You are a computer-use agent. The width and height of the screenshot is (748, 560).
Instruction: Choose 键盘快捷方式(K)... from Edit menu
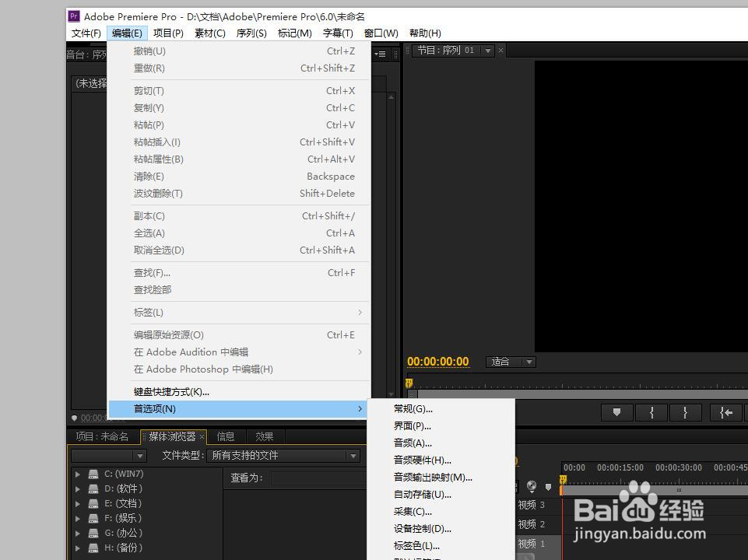pyautogui.click(x=240, y=392)
